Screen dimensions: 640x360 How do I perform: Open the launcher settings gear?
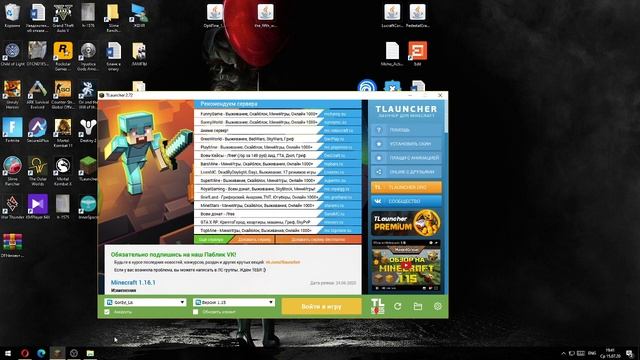coord(438,306)
